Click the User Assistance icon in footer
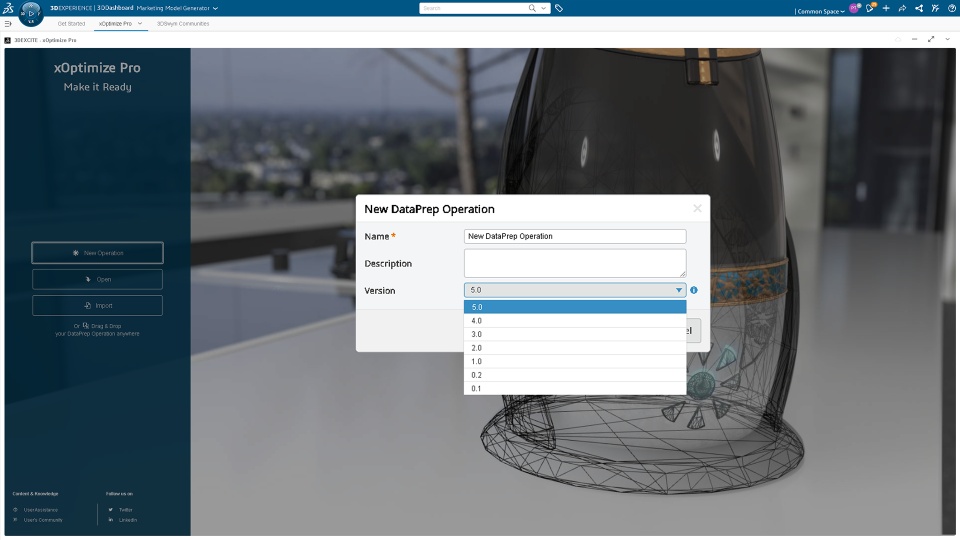960x540 pixels. (15, 509)
